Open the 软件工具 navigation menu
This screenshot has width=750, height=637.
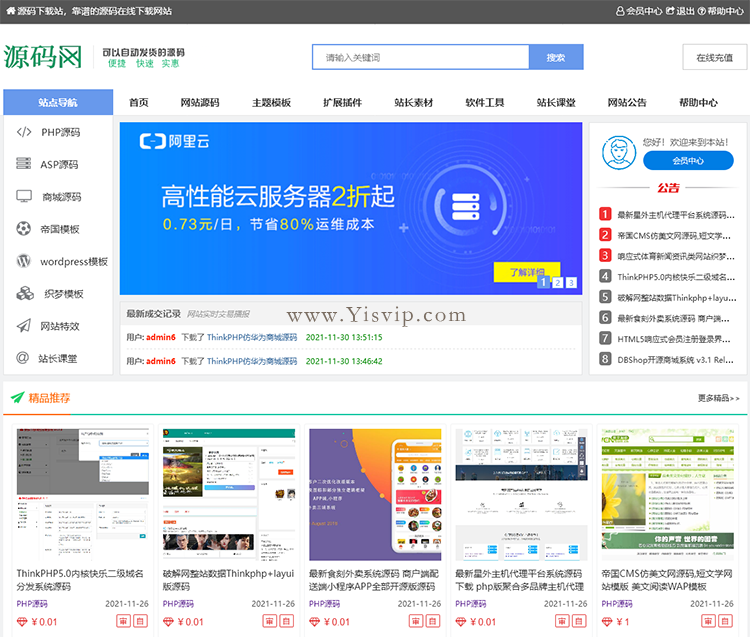tap(485, 102)
